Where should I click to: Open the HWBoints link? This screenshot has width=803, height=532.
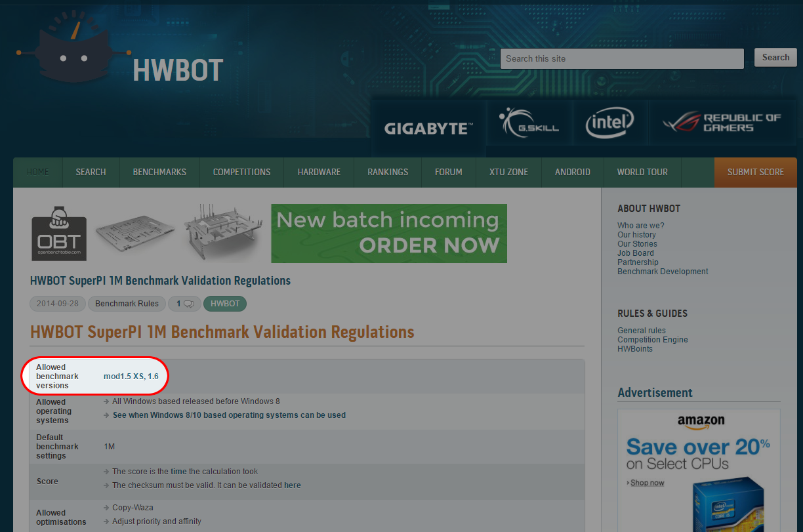click(x=635, y=349)
